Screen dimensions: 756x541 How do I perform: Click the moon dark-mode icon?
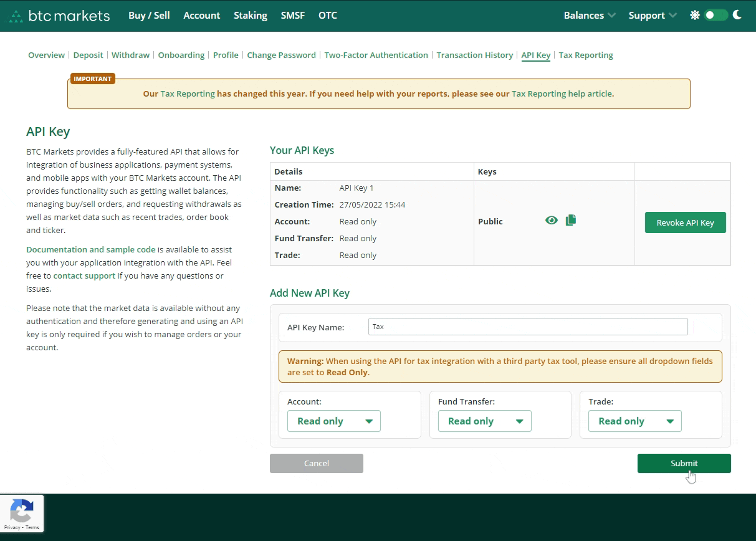click(x=737, y=15)
